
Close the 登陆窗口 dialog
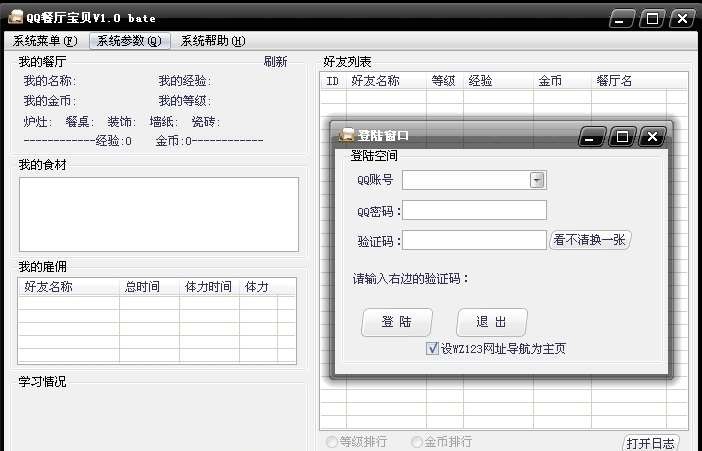pos(652,137)
